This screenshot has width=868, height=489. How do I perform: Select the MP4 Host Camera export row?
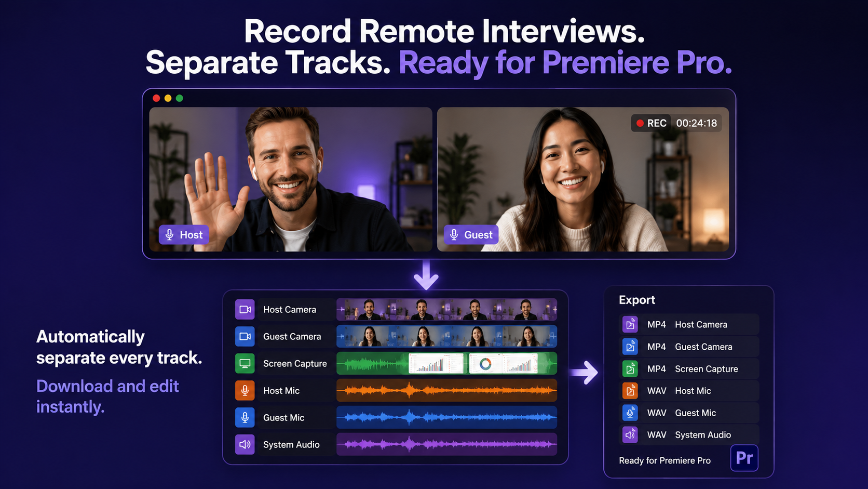689,324
